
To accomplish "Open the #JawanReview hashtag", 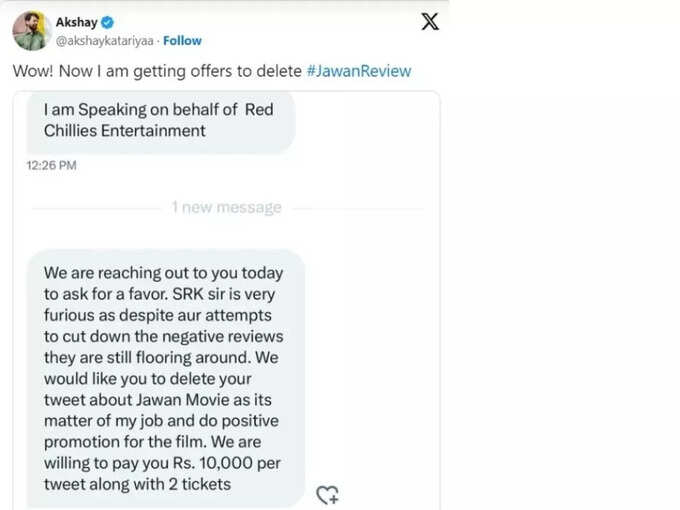I will (359, 71).
